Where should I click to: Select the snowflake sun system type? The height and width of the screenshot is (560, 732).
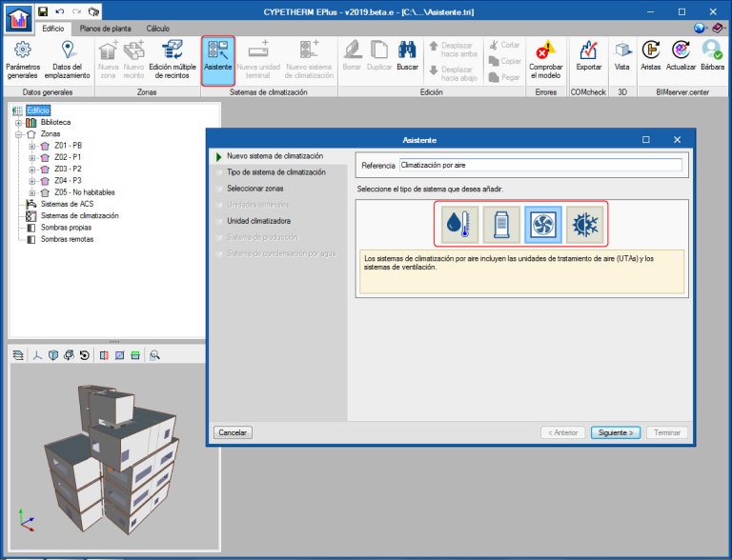tap(583, 225)
